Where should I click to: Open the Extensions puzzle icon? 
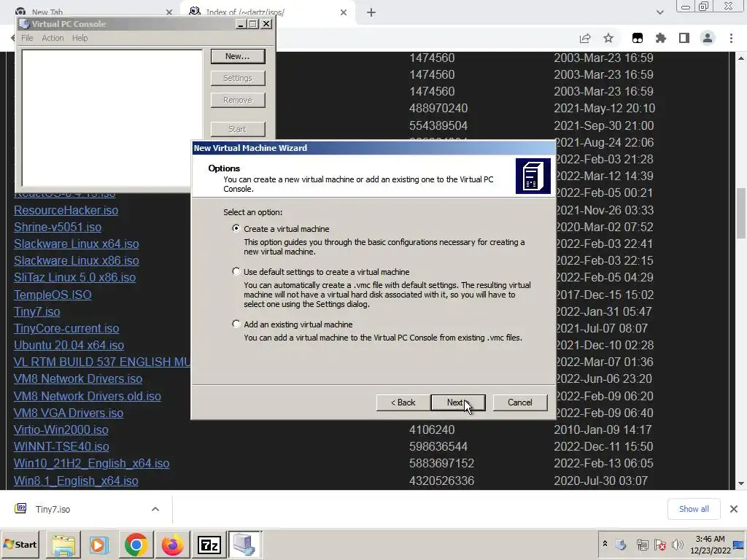click(661, 38)
